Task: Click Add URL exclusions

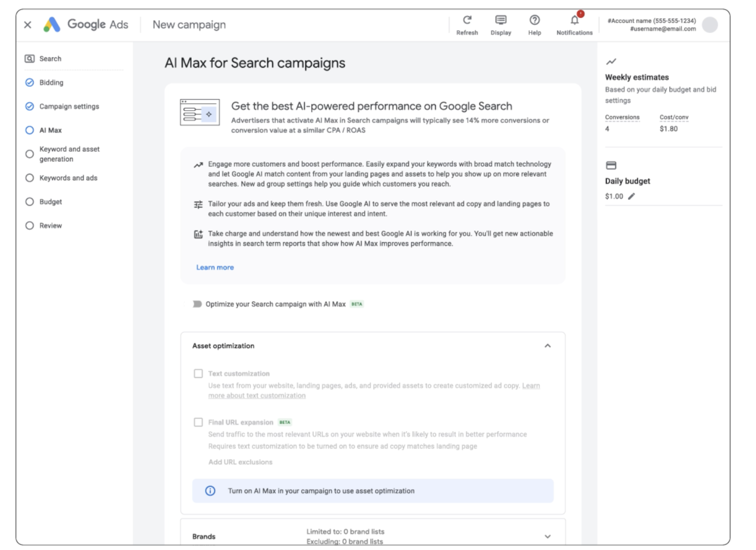Action: pos(240,462)
